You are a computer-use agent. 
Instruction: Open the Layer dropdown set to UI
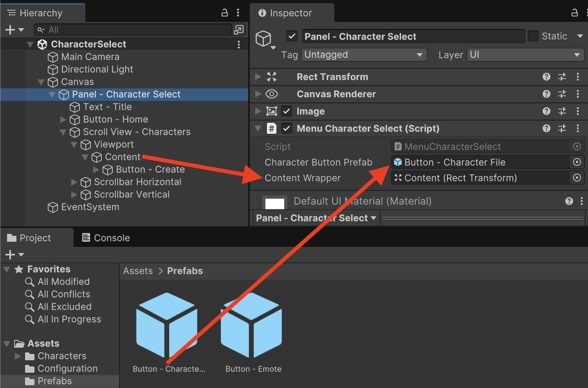(525, 55)
